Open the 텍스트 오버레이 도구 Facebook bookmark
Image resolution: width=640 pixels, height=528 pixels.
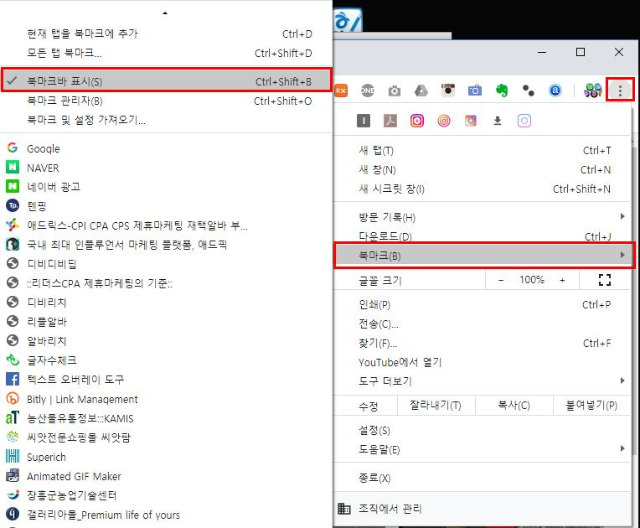(167, 379)
